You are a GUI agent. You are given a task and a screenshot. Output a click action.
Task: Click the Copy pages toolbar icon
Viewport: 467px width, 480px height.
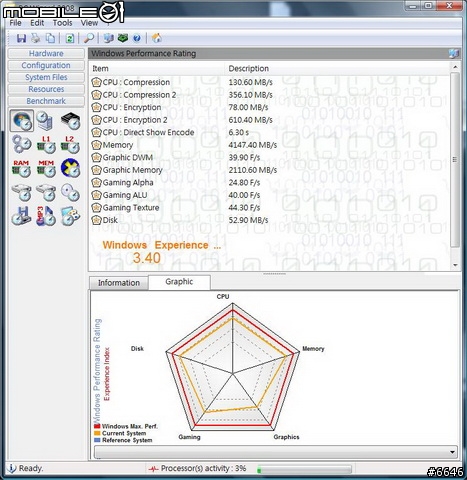[x=50, y=38]
